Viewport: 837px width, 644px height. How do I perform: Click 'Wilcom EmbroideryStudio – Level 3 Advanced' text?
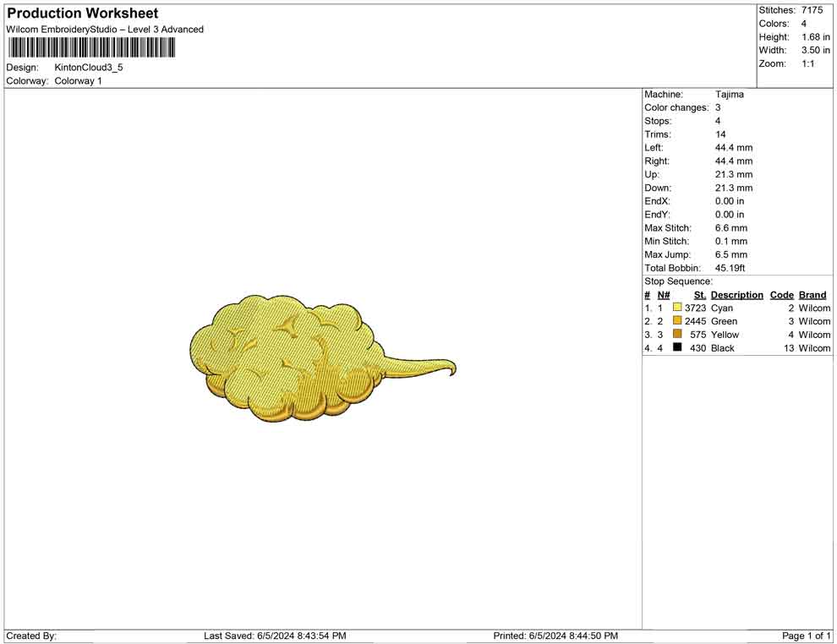pos(105,30)
